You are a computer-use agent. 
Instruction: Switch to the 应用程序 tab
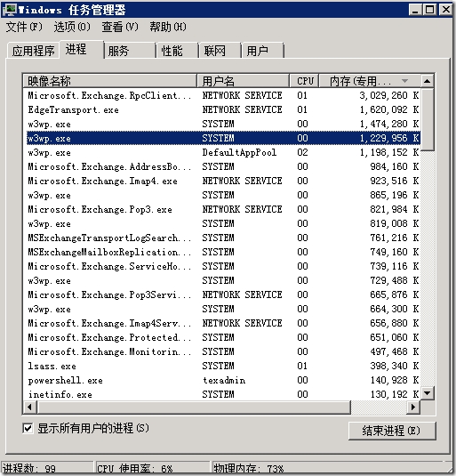(x=34, y=51)
